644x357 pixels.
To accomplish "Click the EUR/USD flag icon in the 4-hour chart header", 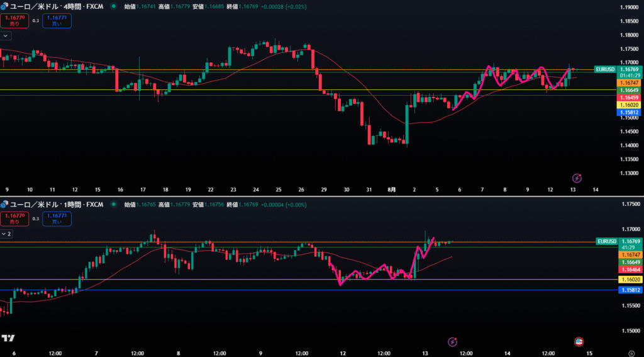I will pyautogui.click(x=4, y=7).
